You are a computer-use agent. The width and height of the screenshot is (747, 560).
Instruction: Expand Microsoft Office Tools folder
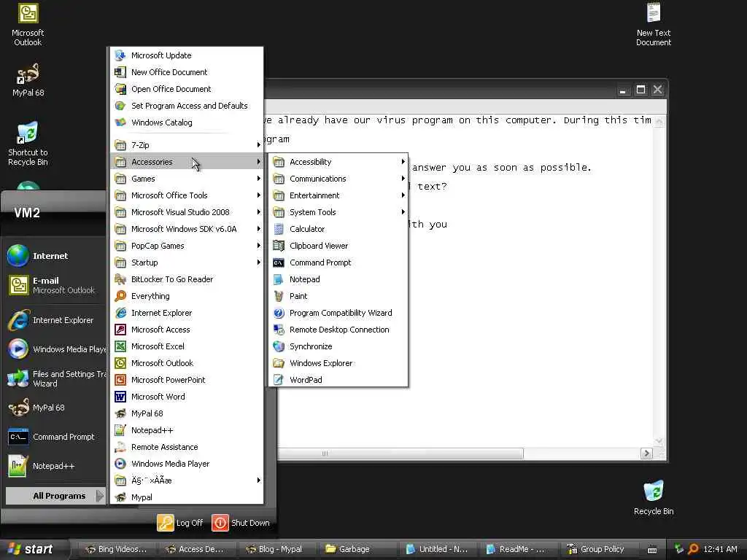tap(186, 195)
